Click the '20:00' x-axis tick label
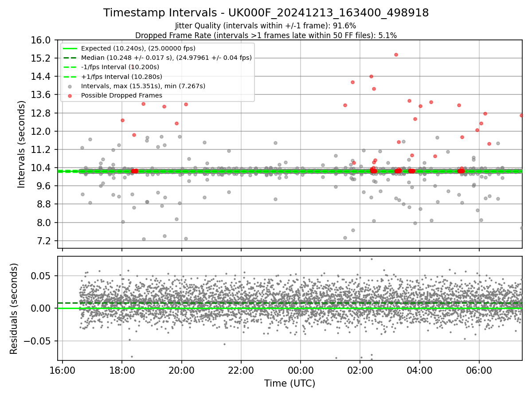Image resolution: width=532 pixels, height=399 pixels. point(182,371)
